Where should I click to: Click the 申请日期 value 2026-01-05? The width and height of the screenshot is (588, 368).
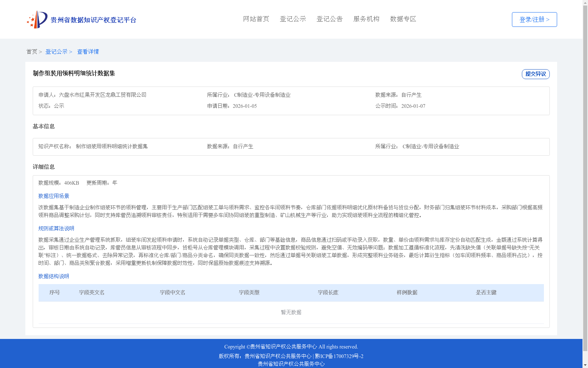pyautogui.click(x=245, y=106)
